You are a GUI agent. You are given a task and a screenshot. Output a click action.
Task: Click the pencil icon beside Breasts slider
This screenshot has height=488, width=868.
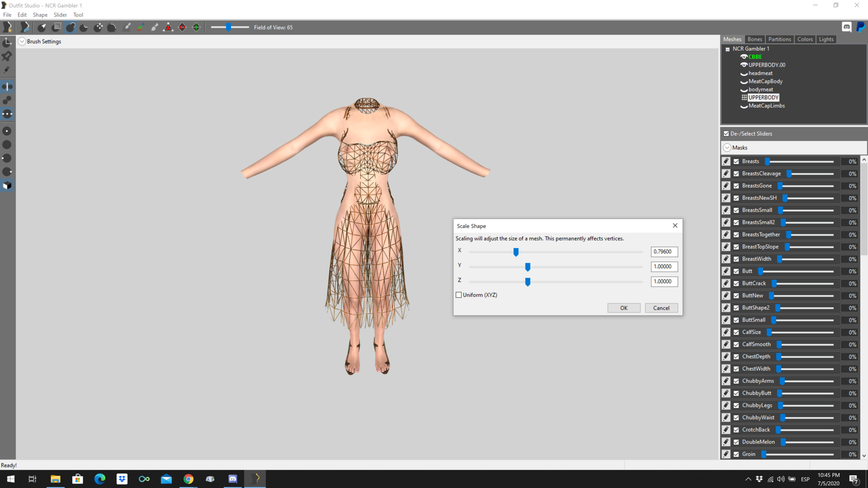[726, 161]
